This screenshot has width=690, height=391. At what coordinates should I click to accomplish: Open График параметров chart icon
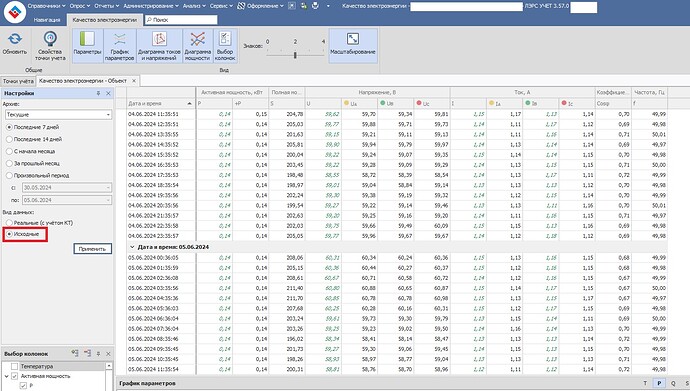(120, 39)
